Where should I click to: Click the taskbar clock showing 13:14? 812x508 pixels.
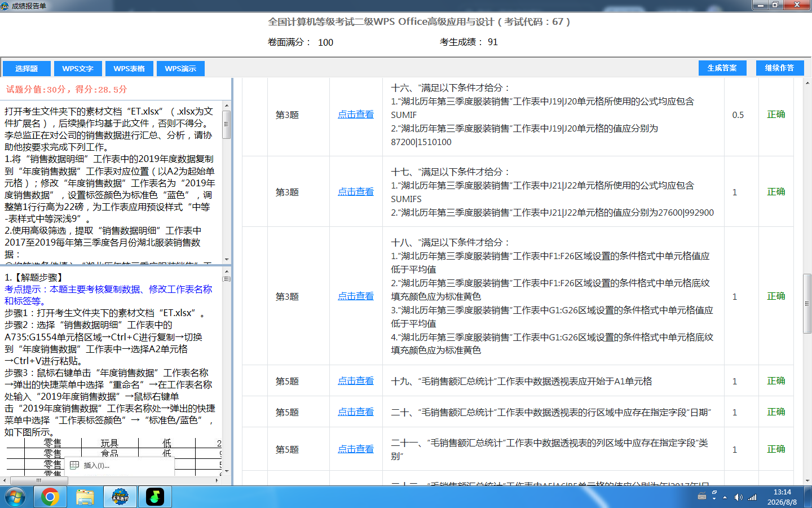tap(782, 497)
